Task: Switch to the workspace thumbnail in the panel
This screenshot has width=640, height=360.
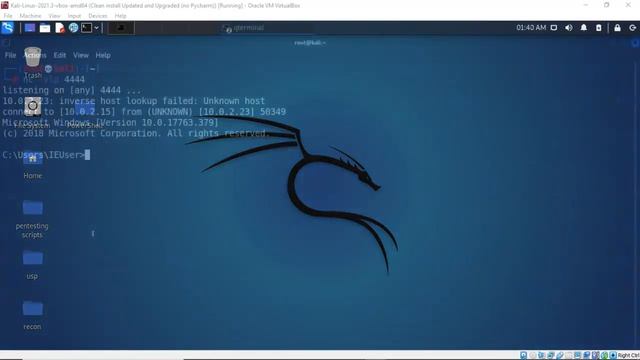Action: click(121, 28)
